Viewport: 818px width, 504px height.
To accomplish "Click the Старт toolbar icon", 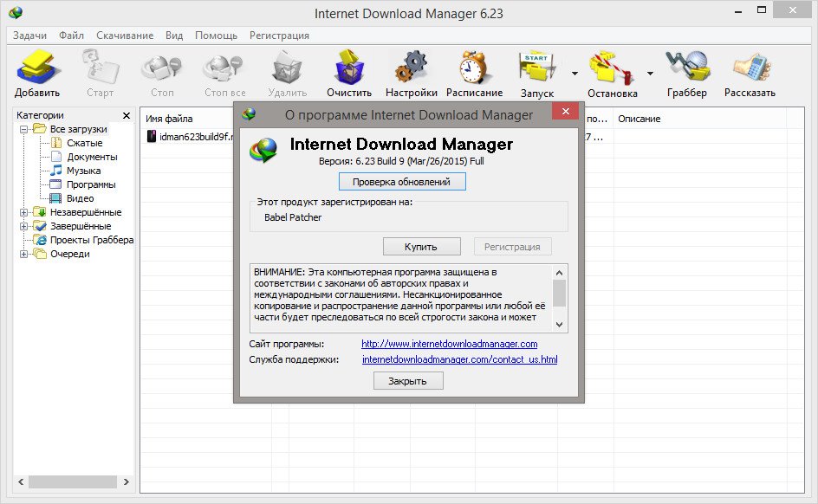I will pyautogui.click(x=101, y=68).
